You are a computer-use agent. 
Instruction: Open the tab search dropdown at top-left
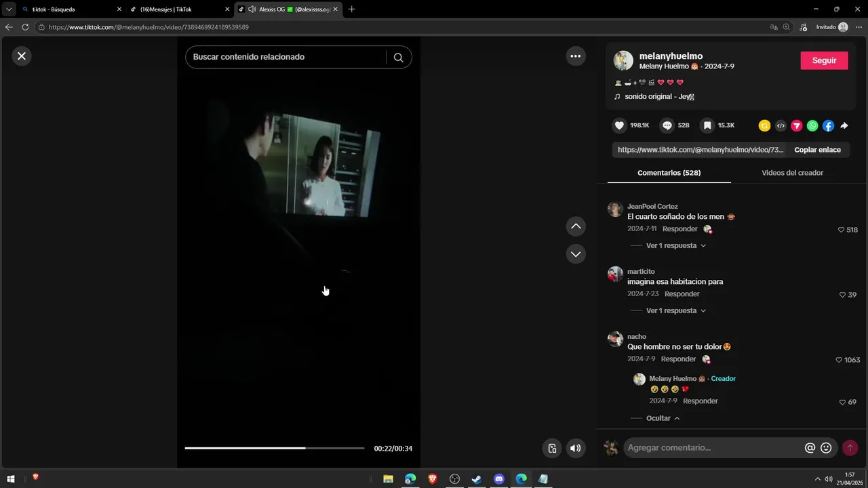tap(9, 9)
